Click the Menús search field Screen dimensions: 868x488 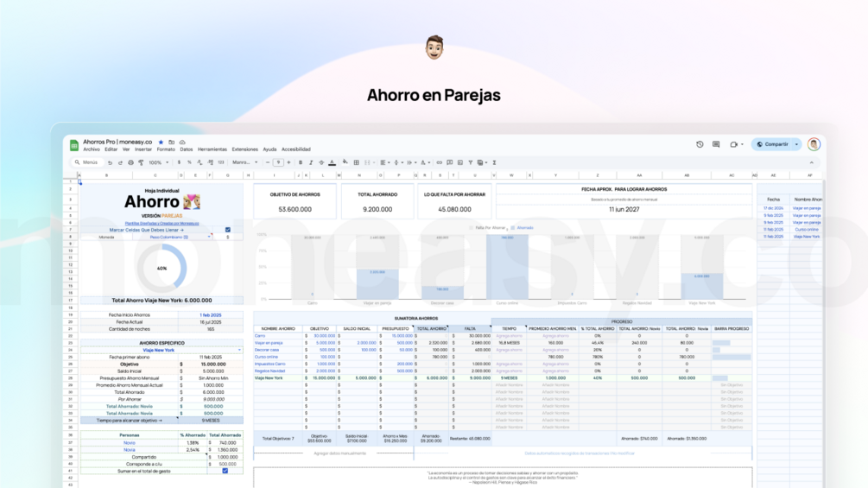87,162
